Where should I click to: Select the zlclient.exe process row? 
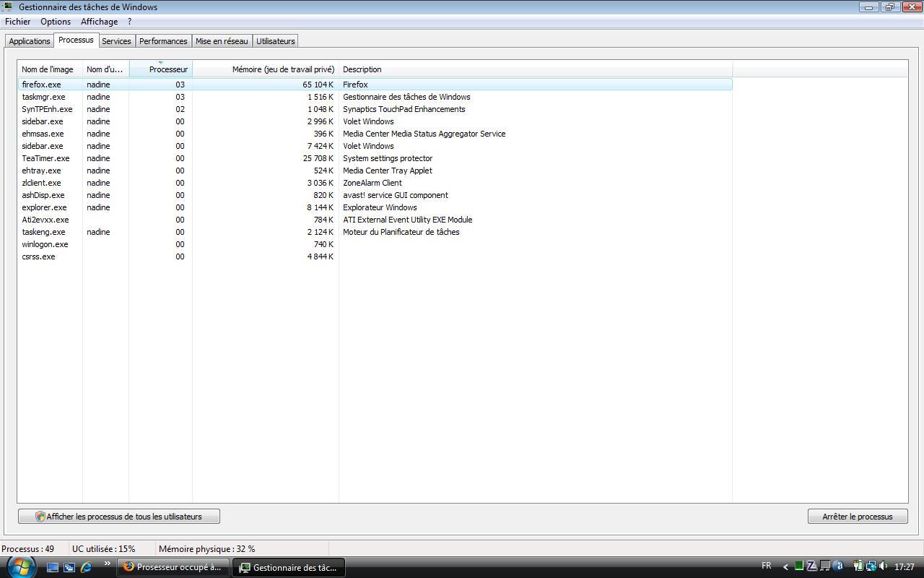pyautogui.click(x=375, y=183)
